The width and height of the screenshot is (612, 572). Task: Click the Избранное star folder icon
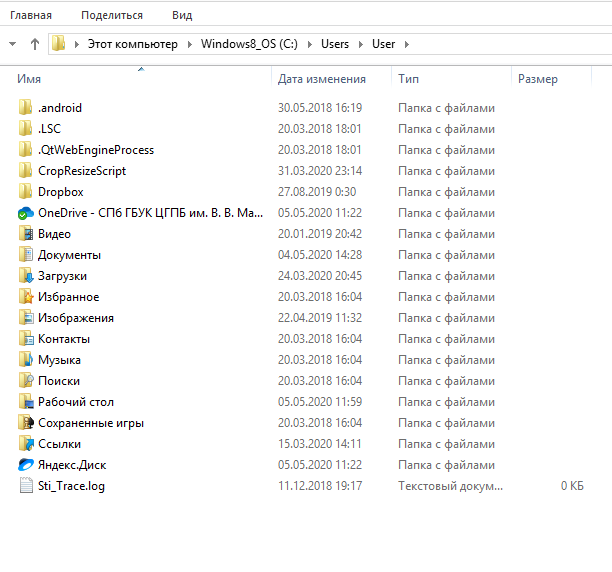coord(26,297)
